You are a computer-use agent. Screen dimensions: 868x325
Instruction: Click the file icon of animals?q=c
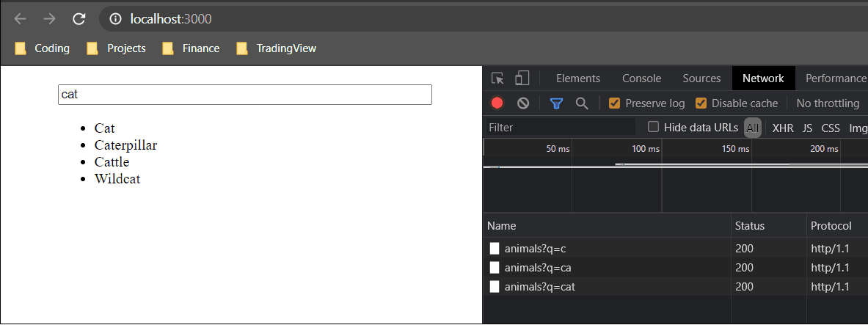click(x=495, y=249)
